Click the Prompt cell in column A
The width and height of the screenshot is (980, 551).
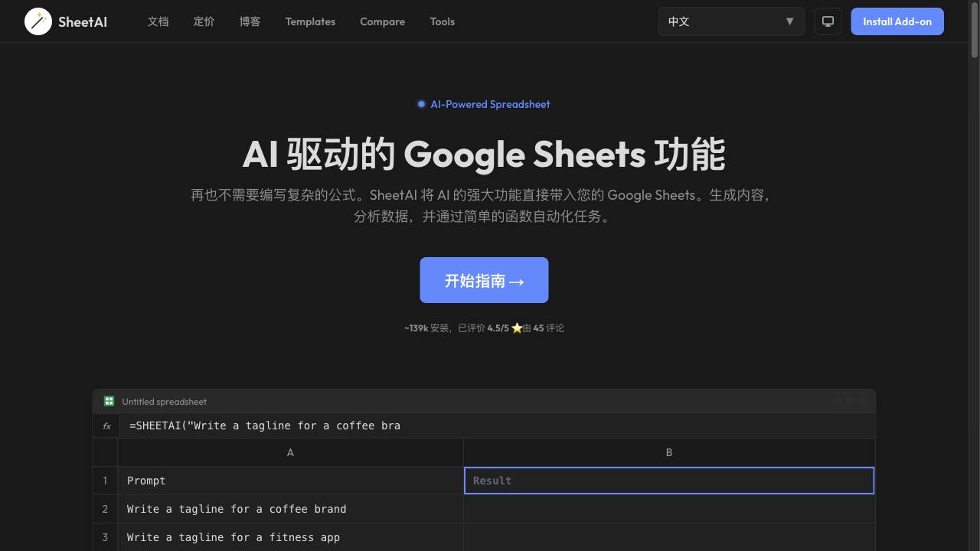tap(290, 481)
